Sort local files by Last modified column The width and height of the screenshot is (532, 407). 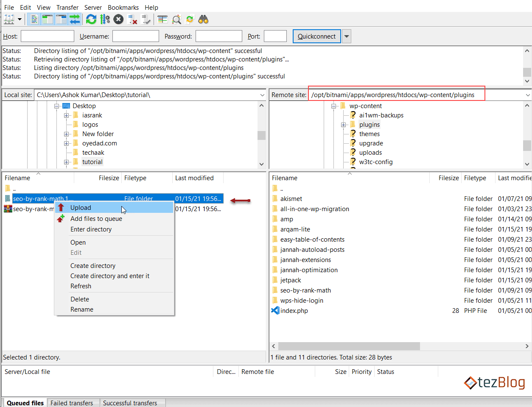pos(198,178)
